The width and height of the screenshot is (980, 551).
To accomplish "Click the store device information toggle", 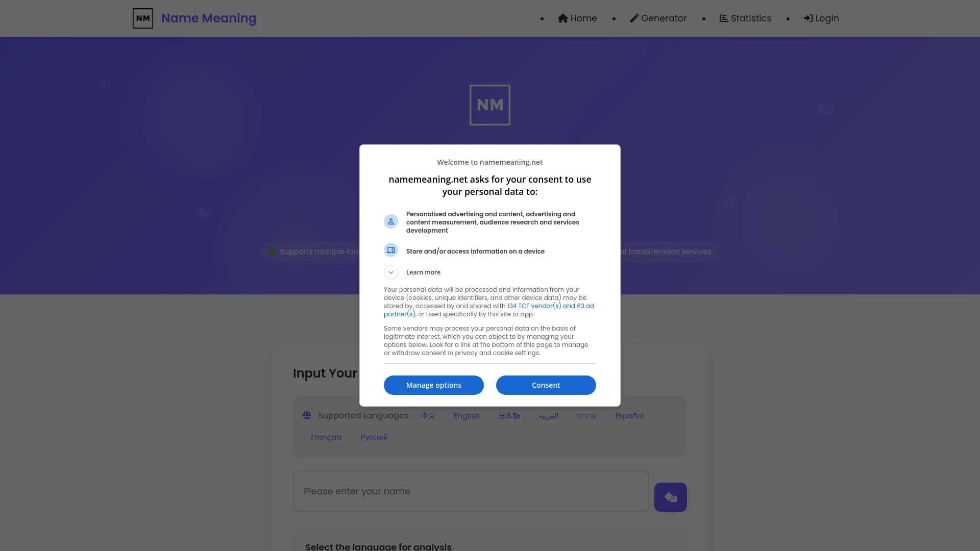I will coord(391,251).
